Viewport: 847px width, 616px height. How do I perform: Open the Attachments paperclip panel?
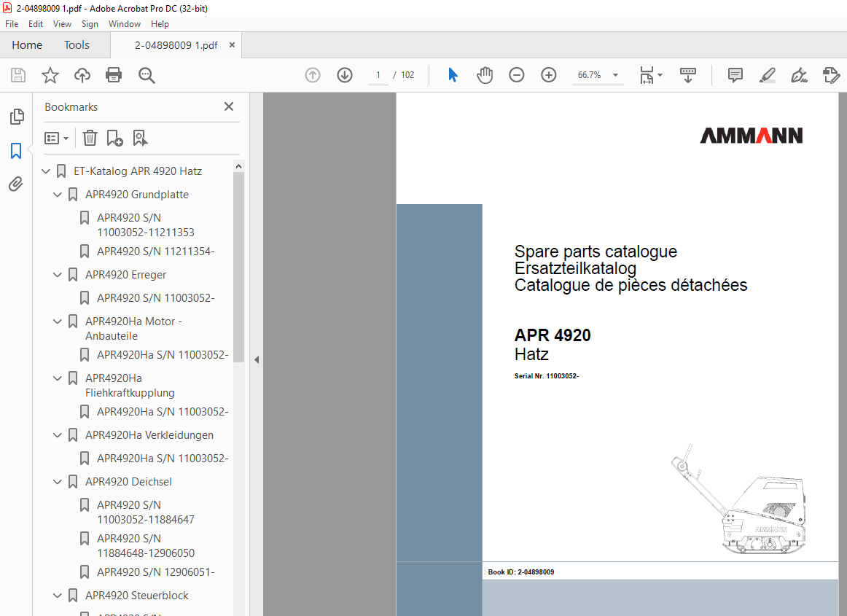(16, 184)
